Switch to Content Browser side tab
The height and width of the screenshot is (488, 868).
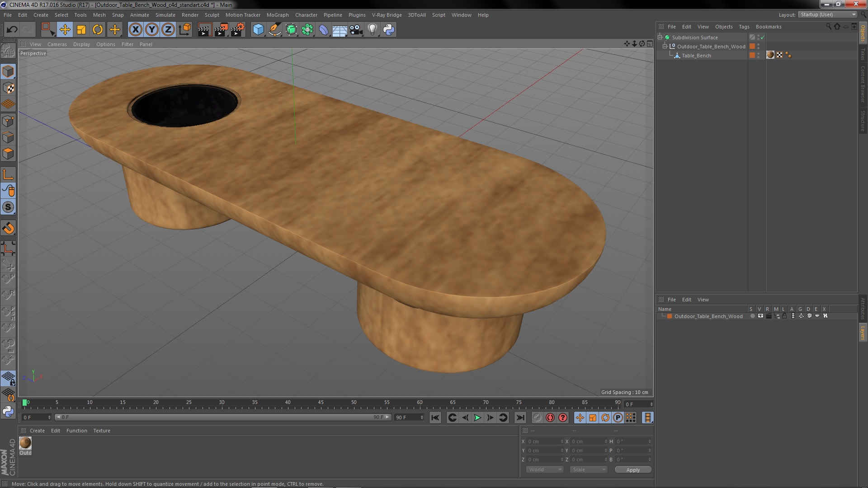tap(863, 84)
